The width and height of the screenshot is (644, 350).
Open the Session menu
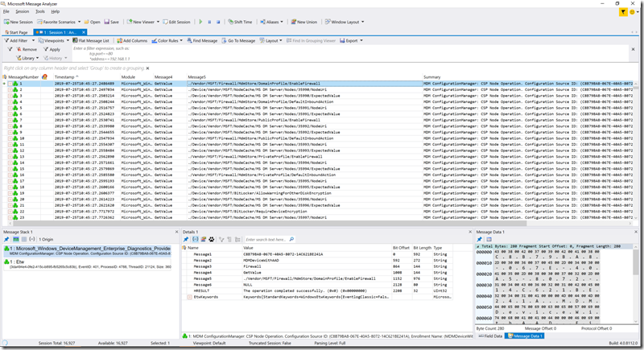(22, 11)
